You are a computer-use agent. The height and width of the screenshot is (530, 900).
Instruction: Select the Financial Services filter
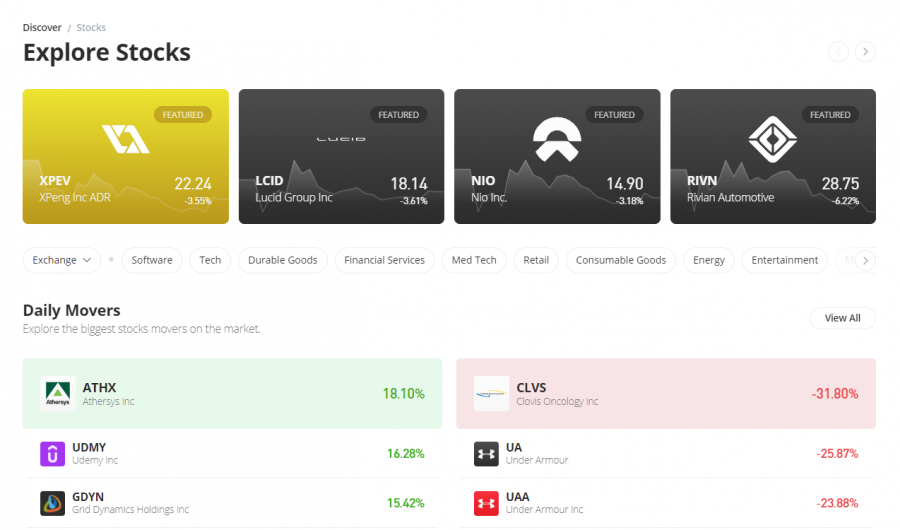point(385,260)
